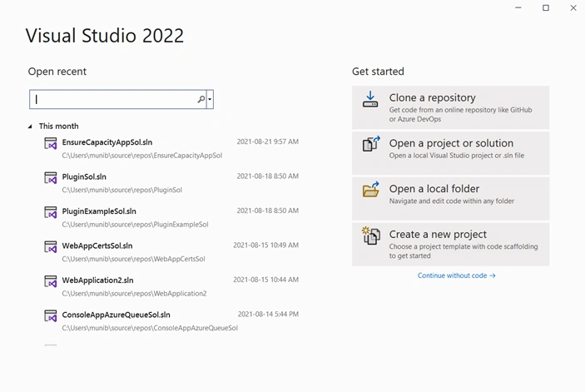The image size is (585, 392).
Task: Click the EnsureCapacityAppSol.sln solution icon
Action: pyautogui.click(x=51, y=144)
